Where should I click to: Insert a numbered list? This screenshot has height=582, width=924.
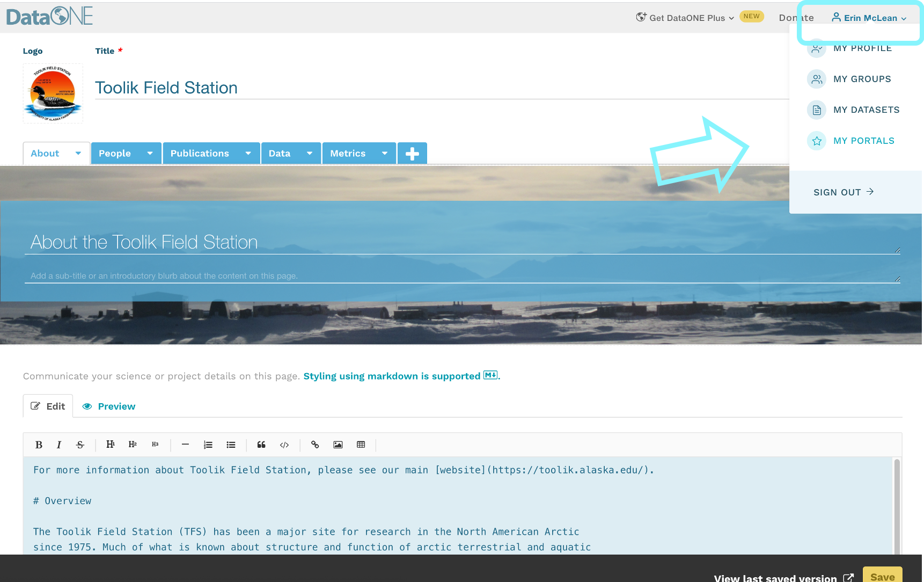(x=208, y=445)
